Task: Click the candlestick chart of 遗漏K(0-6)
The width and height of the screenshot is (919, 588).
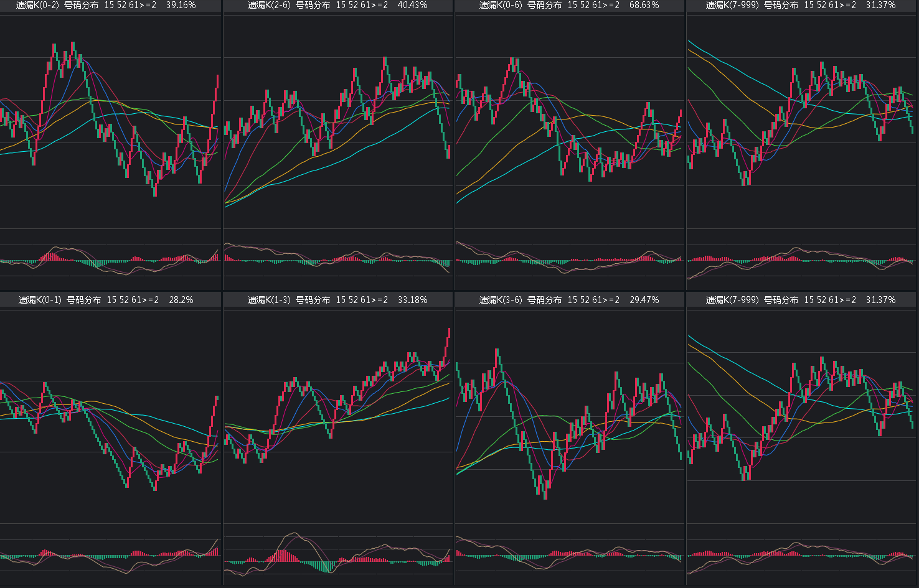Action: tap(570, 121)
